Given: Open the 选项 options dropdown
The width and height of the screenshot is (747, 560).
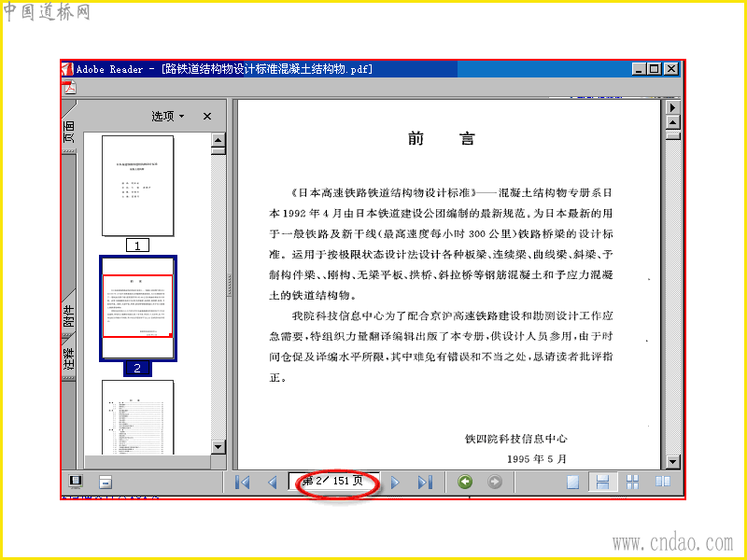Looking at the screenshot, I should point(168,116).
